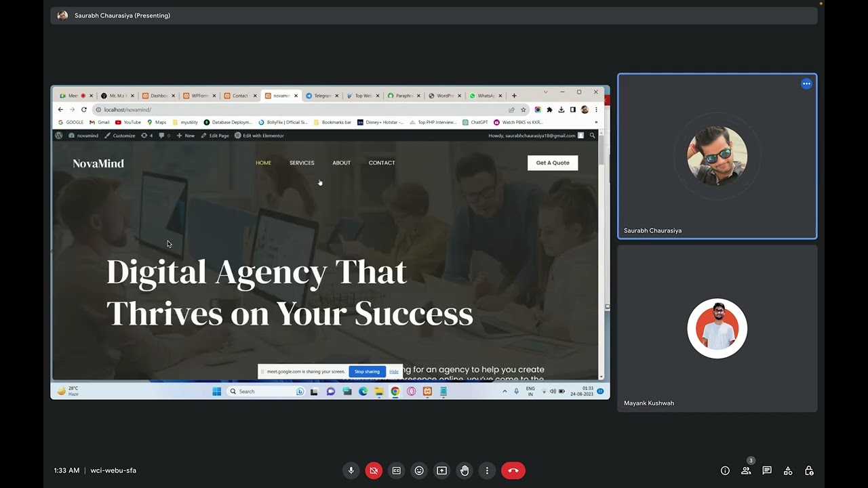
Task: Select Mayank Kushwah's avatar tile
Action: (717, 329)
